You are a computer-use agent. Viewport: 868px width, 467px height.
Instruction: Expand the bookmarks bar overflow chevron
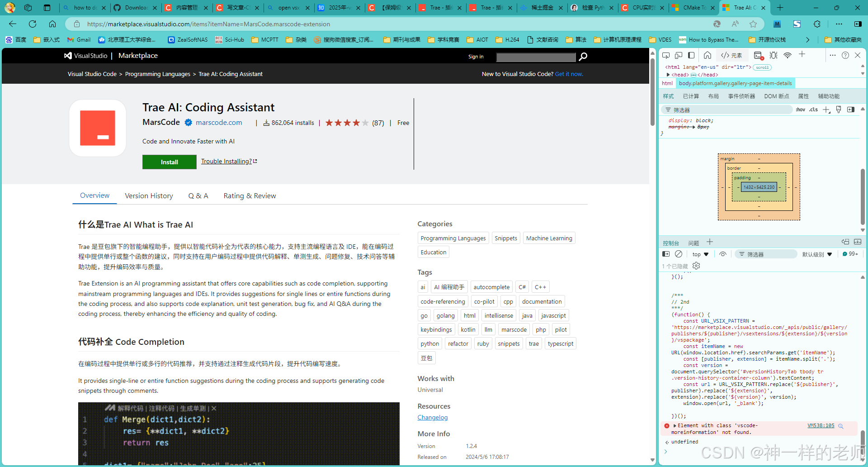[x=808, y=40]
